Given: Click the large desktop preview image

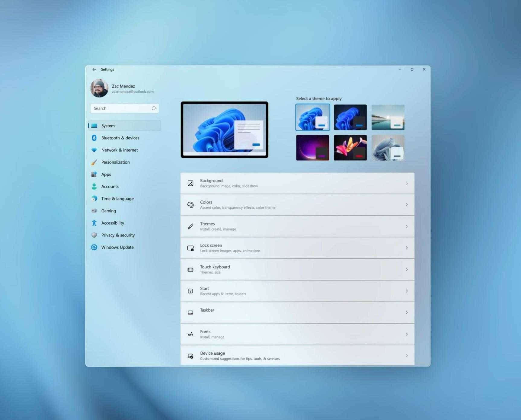Looking at the screenshot, I should click(224, 130).
